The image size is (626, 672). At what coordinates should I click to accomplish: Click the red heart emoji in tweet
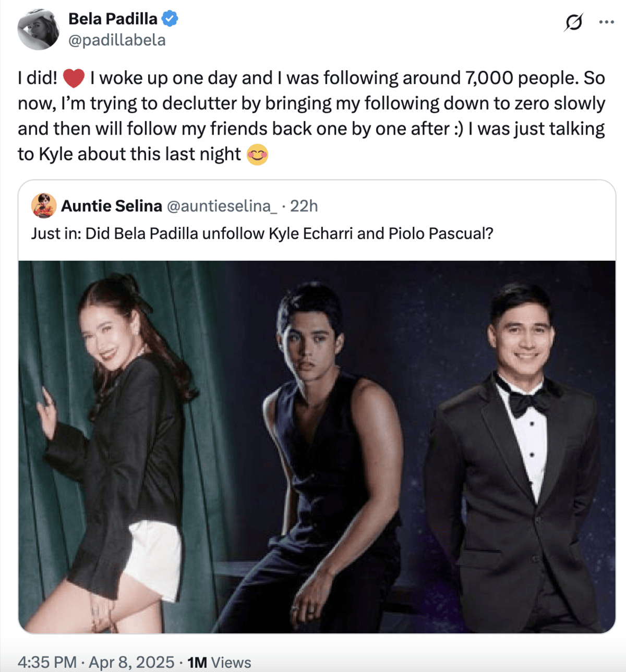[x=74, y=78]
